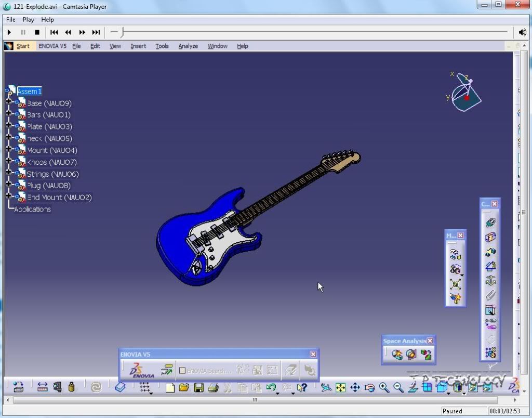
Task: Click the Play button in Camtasia Player
Action: tap(9, 32)
